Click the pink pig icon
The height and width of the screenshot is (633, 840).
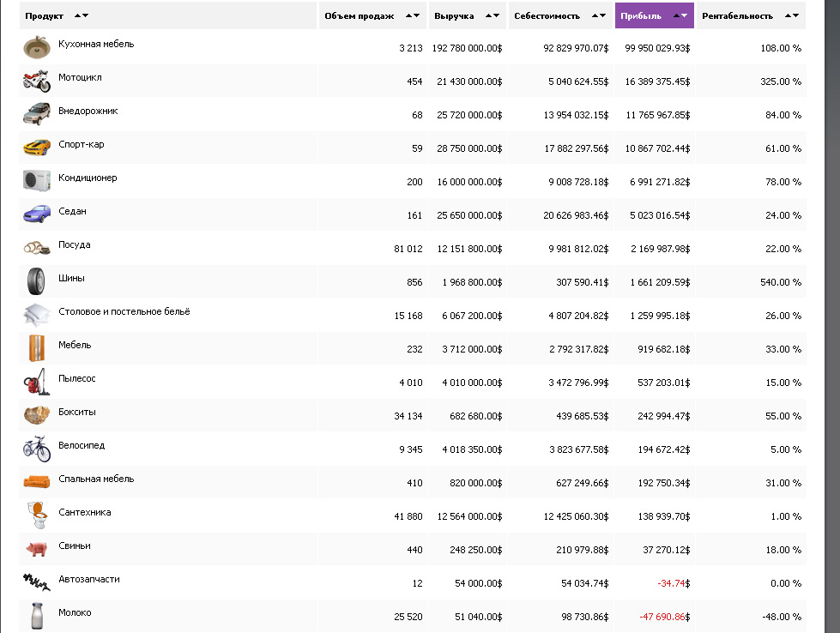(x=36, y=549)
